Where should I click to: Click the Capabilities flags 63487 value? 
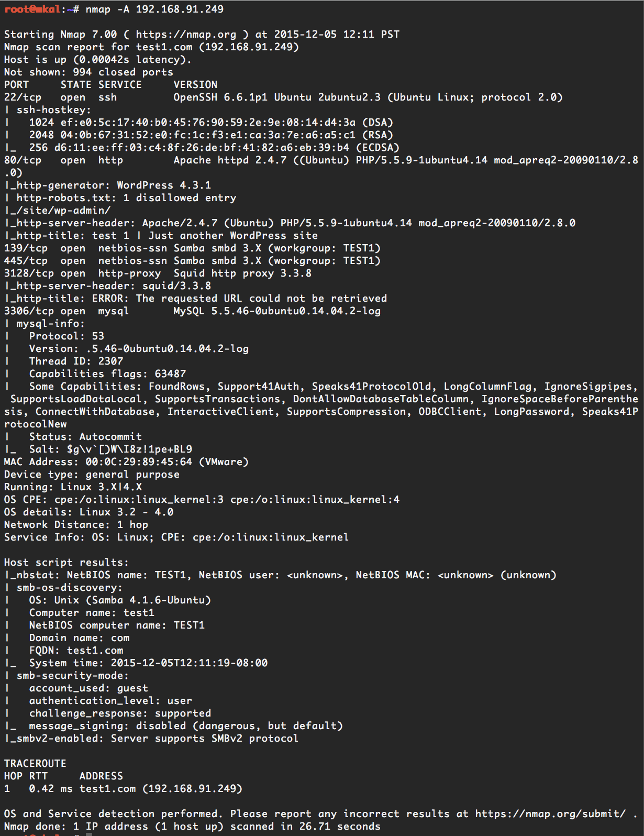click(170, 374)
